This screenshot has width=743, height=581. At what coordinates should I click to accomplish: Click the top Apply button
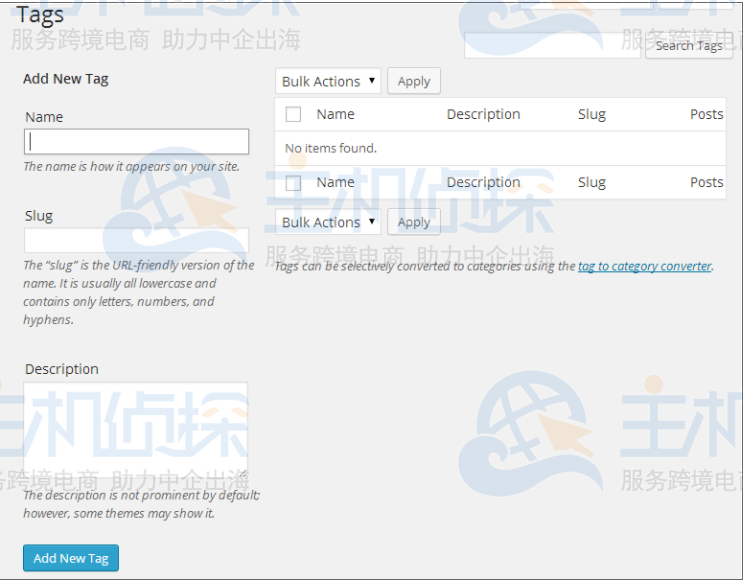(x=414, y=81)
